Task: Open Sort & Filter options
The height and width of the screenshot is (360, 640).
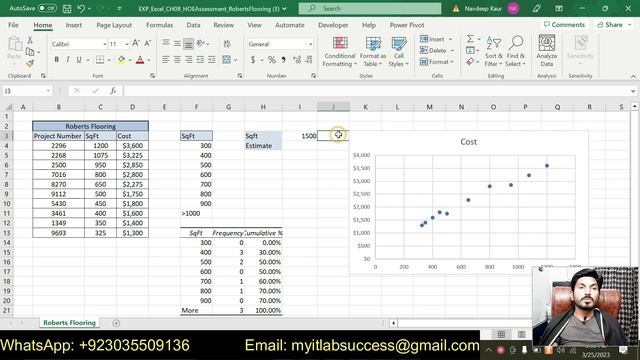Action: (x=493, y=52)
